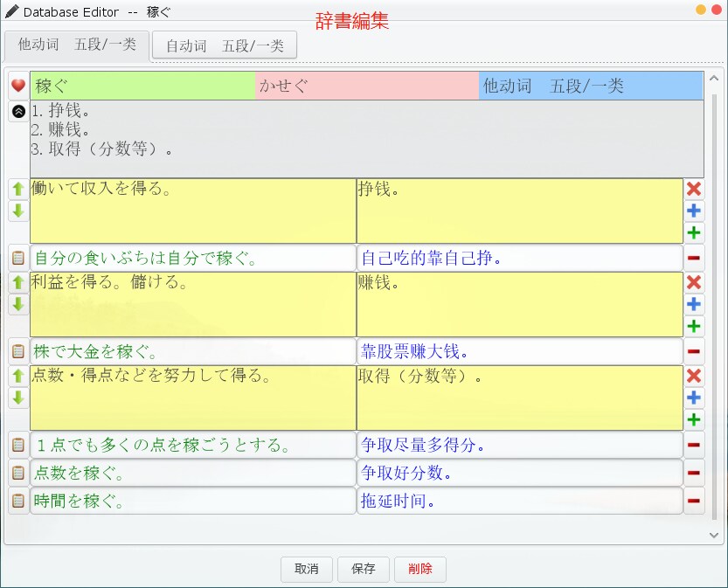Move the 利益を得る definition down
The image size is (728, 588).
(x=18, y=304)
